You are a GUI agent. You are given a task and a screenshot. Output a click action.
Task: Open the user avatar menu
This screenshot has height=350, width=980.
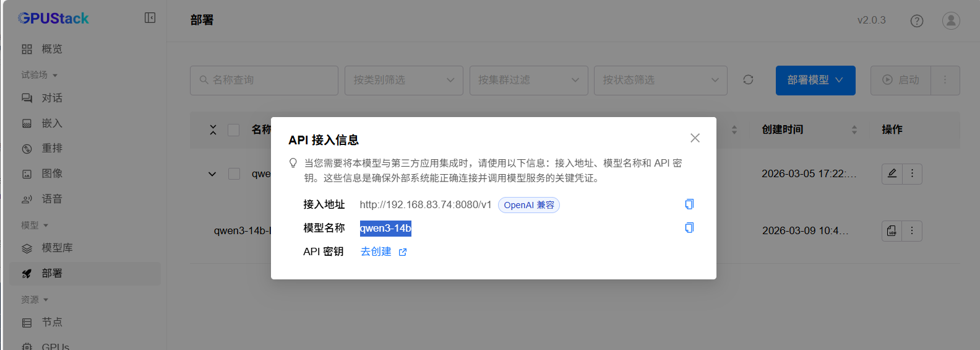click(951, 20)
